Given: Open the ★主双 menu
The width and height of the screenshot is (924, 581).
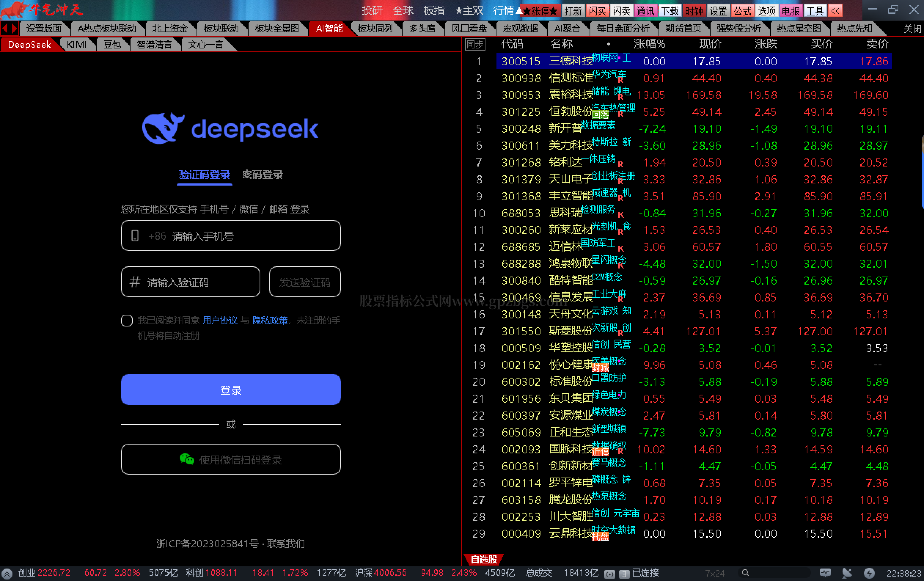Looking at the screenshot, I should pyautogui.click(x=469, y=11).
